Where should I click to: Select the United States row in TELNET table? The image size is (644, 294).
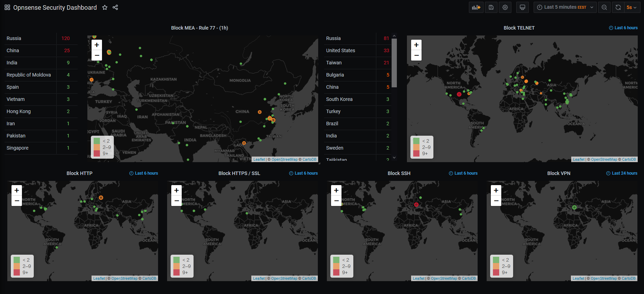(358, 51)
